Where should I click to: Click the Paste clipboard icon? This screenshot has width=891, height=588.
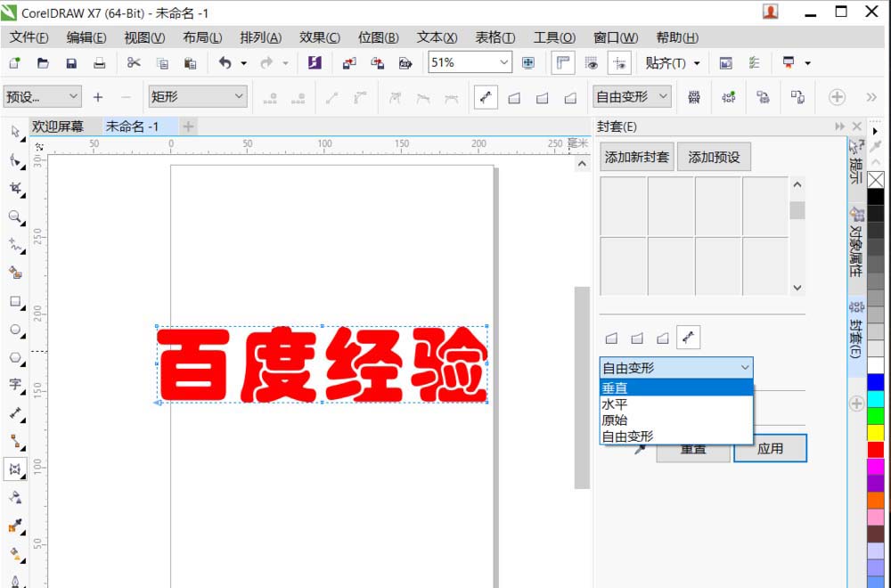pyautogui.click(x=191, y=63)
